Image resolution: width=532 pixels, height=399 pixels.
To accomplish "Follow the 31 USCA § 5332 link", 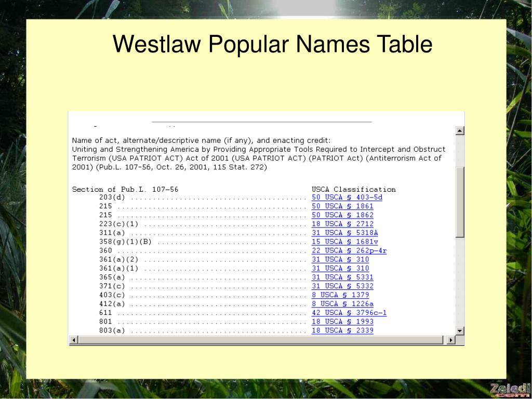I will click(342, 286).
